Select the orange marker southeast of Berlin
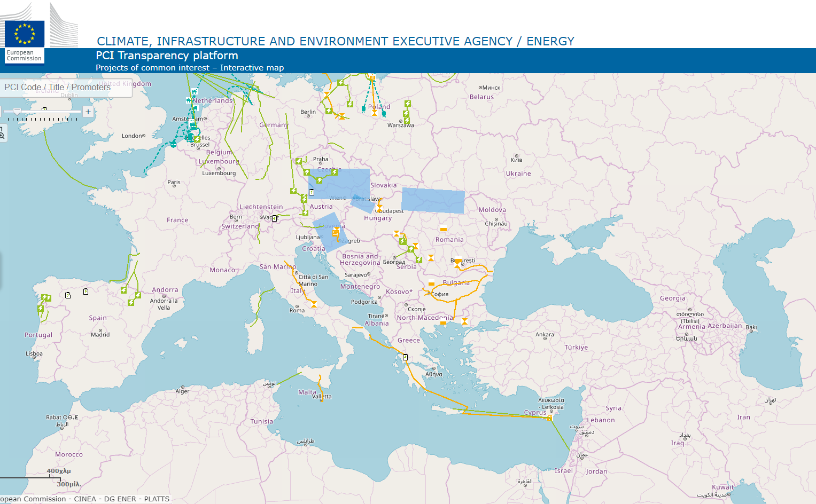This screenshot has width=816, height=504. pyautogui.click(x=341, y=116)
